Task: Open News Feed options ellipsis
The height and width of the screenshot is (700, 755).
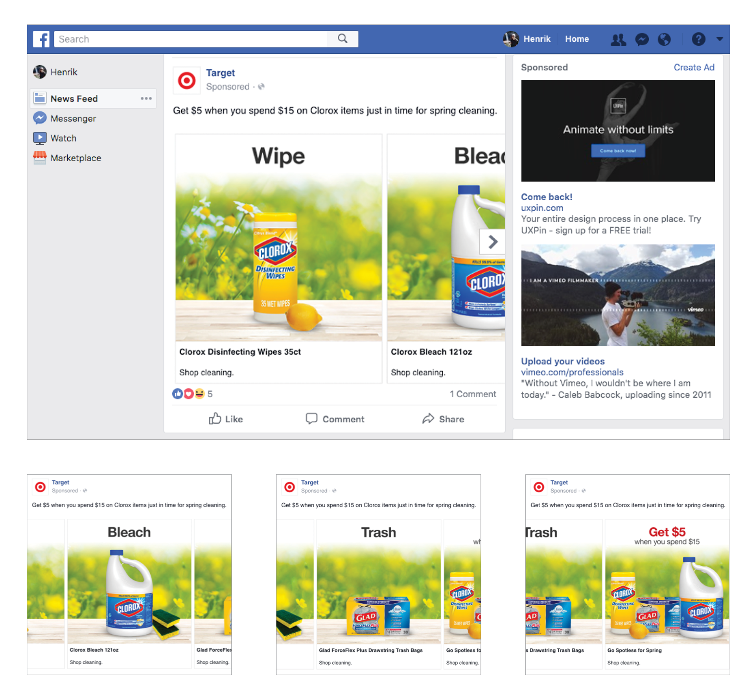Action: tap(146, 98)
